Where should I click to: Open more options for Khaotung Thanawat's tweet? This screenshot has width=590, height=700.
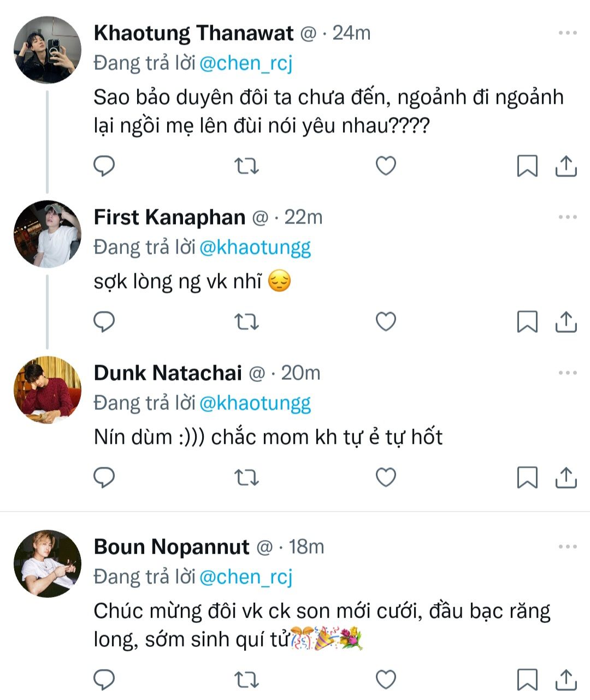(568, 33)
